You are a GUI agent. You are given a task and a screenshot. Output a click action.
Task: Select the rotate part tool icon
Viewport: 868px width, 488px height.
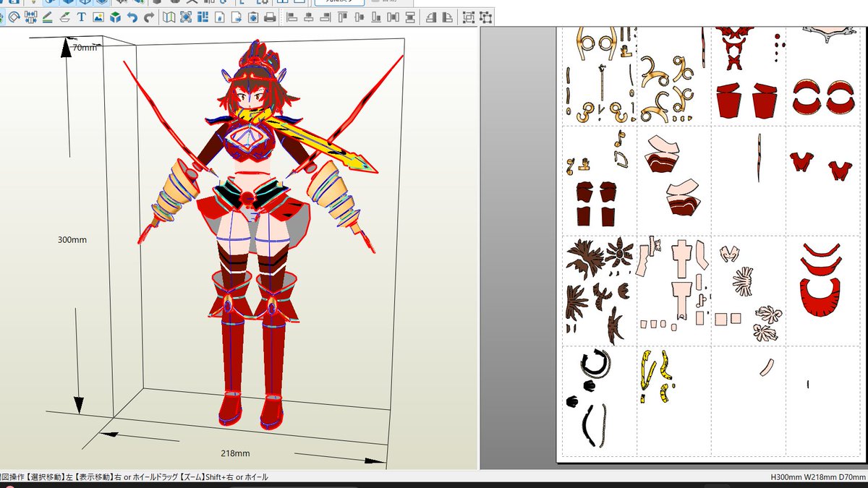14,17
